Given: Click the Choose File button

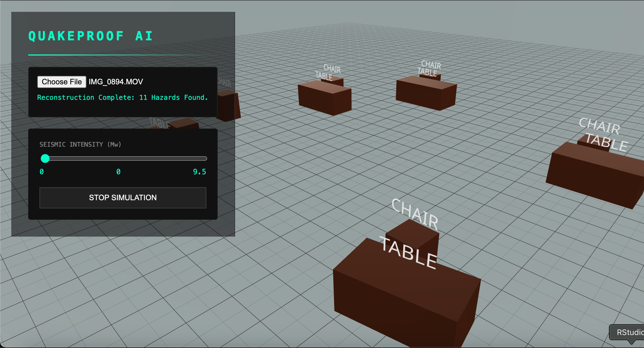Looking at the screenshot, I should 62,82.
